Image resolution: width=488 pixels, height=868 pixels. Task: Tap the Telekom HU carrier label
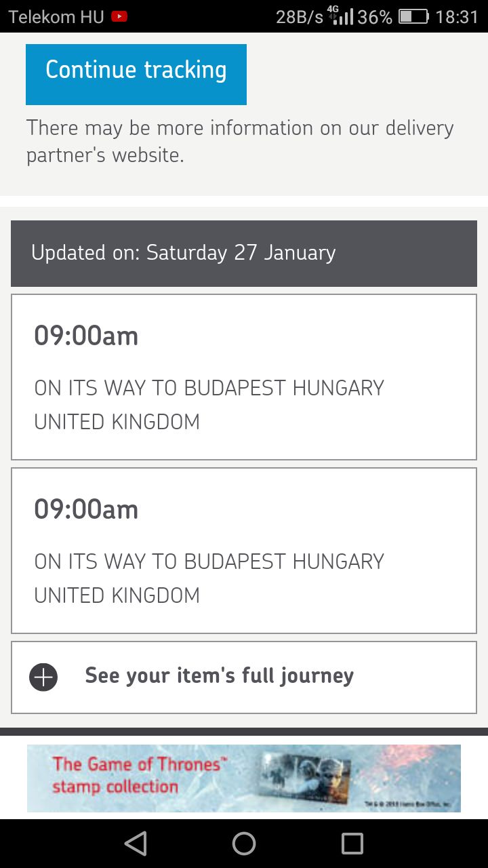click(x=56, y=16)
